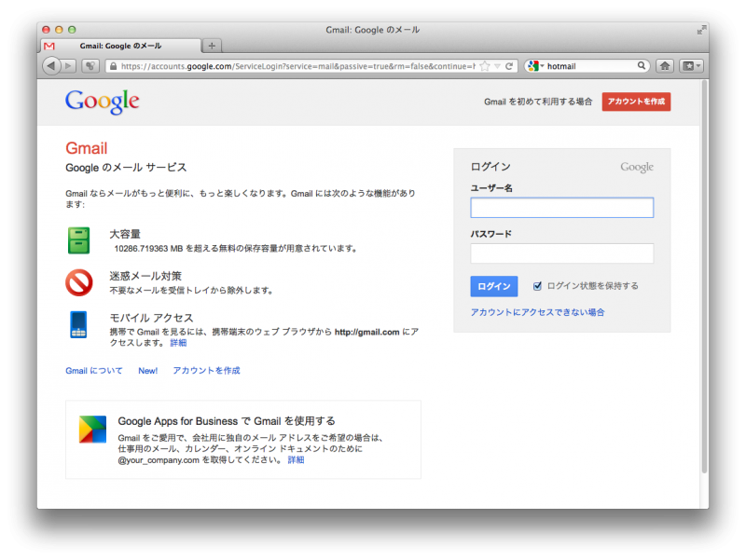
Task: Reload the page with the refresh icon
Action: pos(509,66)
